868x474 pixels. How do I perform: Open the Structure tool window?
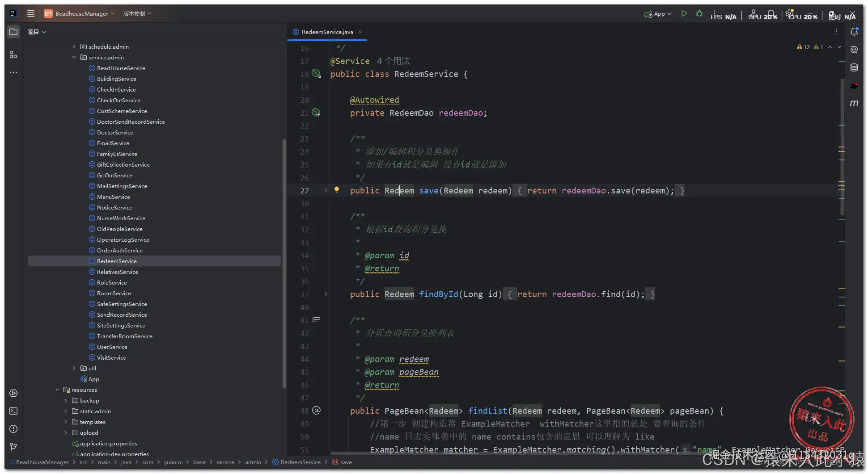(x=13, y=55)
